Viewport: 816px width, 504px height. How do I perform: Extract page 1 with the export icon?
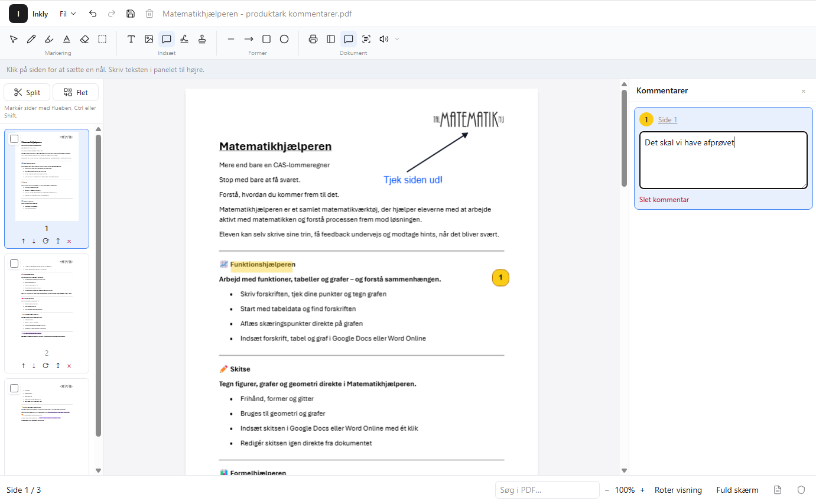tap(58, 241)
